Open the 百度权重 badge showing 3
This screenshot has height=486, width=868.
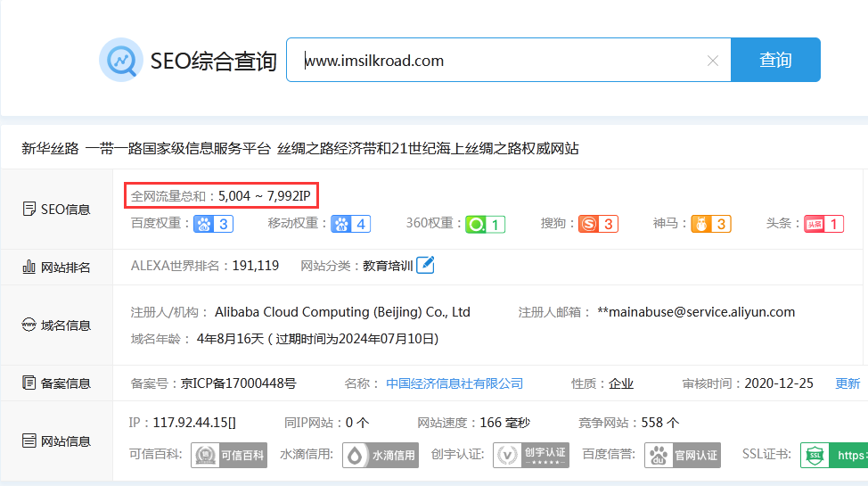pos(213,224)
